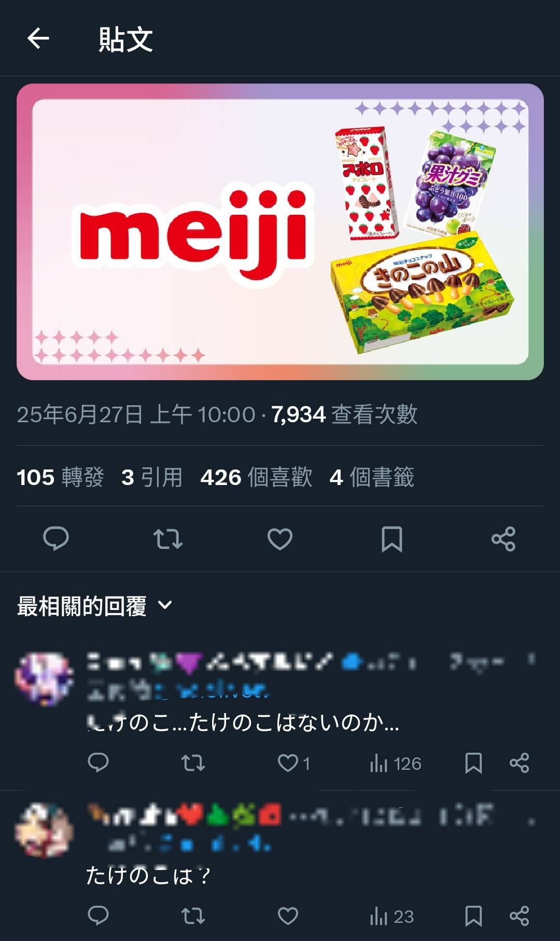Image resolution: width=560 pixels, height=941 pixels.
Task: Like the たけのこは？ reply
Action: point(288,916)
